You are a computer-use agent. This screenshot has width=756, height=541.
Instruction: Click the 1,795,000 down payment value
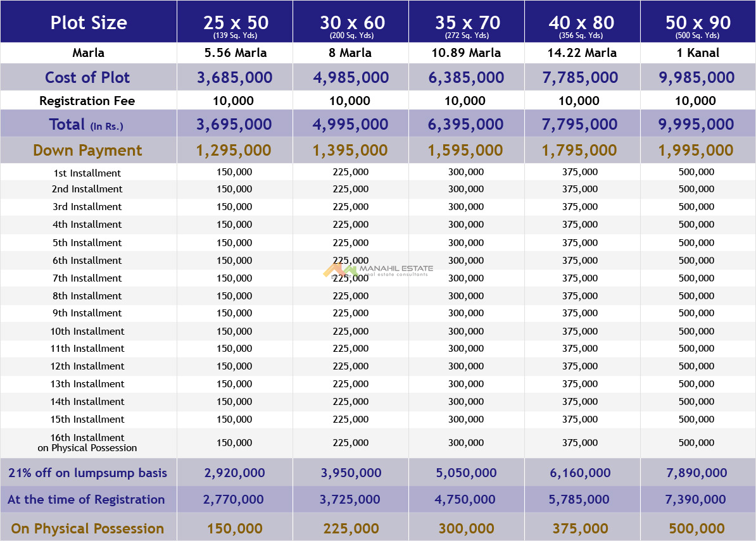coord(579,151)
